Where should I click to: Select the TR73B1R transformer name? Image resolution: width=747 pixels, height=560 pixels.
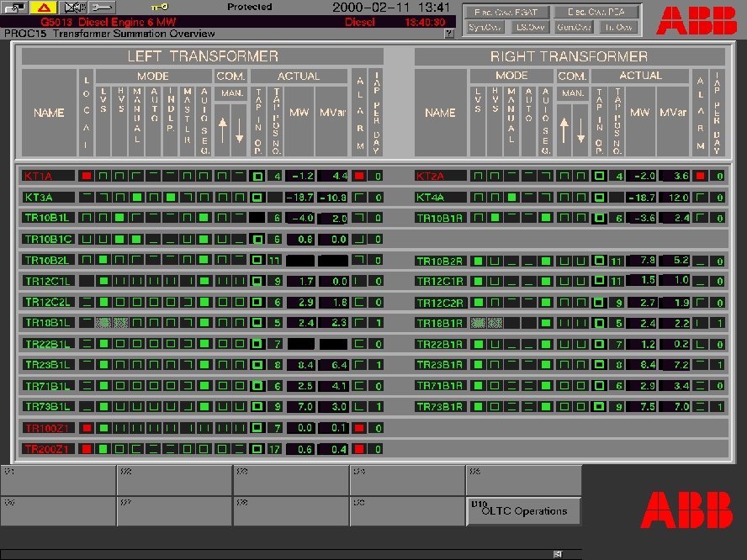click(440, 407)
